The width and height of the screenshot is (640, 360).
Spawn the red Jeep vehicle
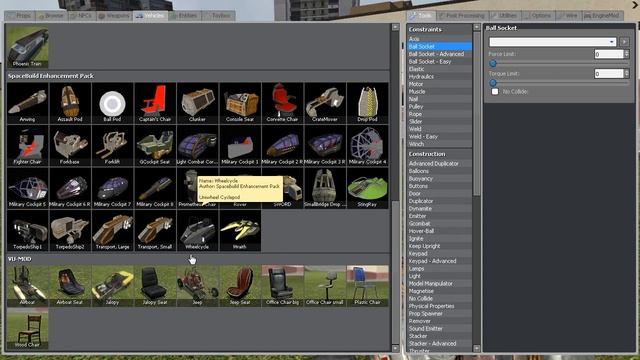click(197, 286)
